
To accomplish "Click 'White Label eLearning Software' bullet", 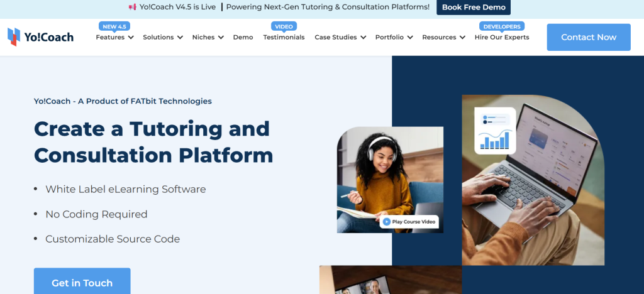I will tap(125, 190).
